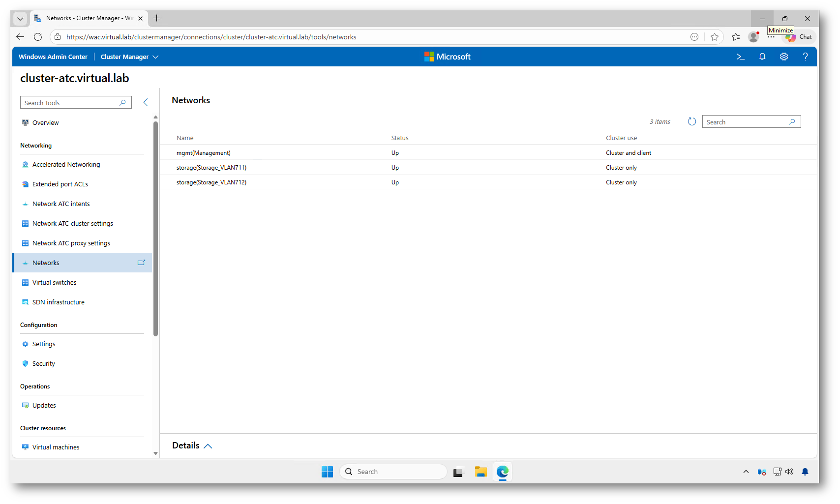The height and width of the screenshot is (504, 840).
Task: Sort networks by the Status column
Action: 400,138
